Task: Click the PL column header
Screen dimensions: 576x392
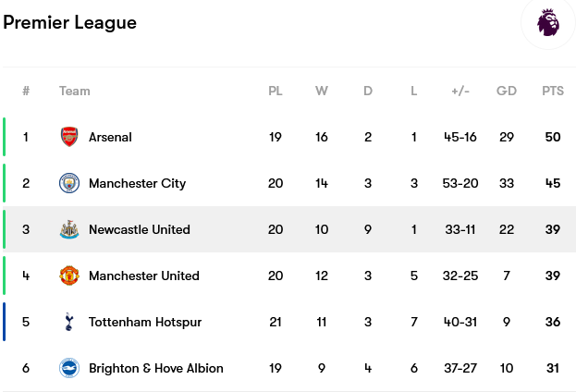Action: pyautogui.click(x=276, y=91)
